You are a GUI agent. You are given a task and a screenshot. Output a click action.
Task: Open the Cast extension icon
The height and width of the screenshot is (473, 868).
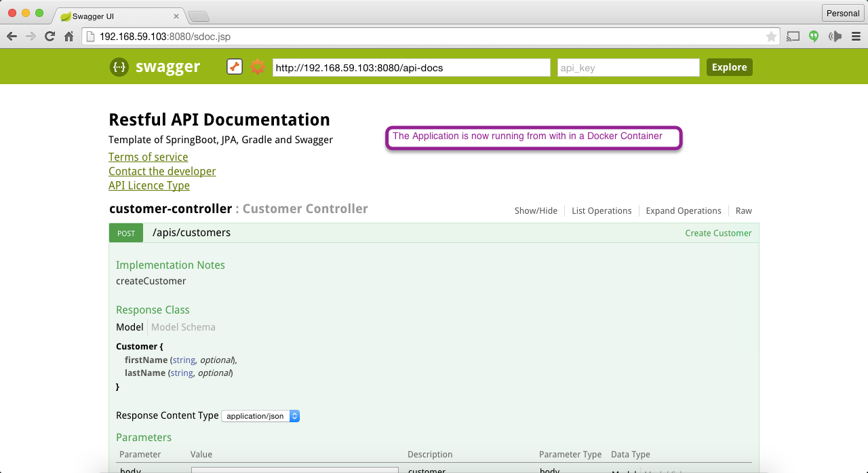[x=793, y=37]
